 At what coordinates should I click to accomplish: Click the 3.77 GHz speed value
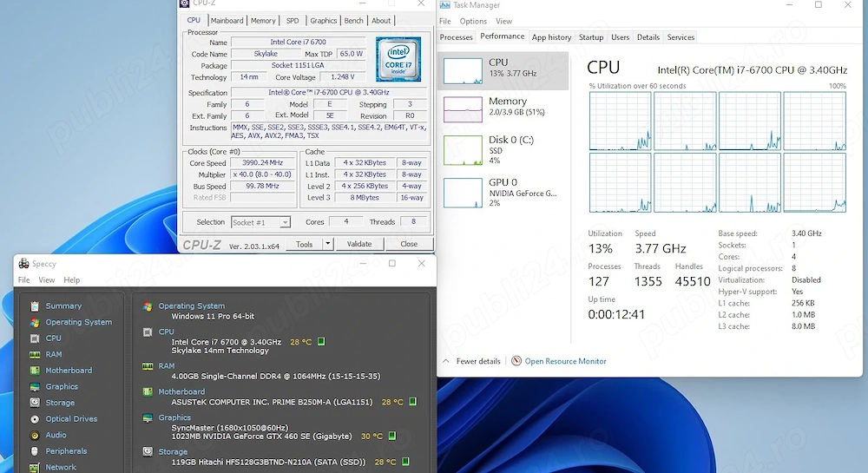tap(661, 248)
